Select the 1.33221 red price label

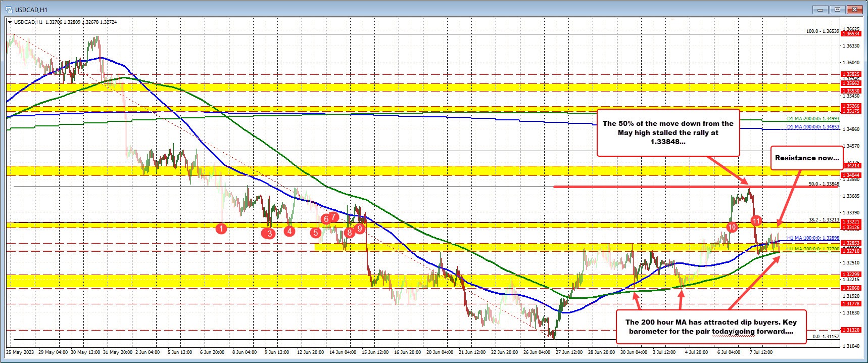pyautogui.click(x=851, y=222)
